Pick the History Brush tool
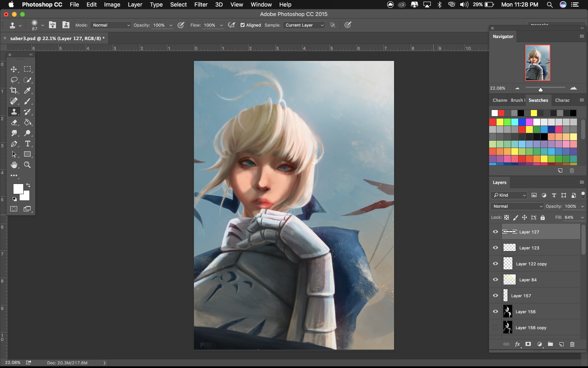588x368 pixels. coord(27,112)
